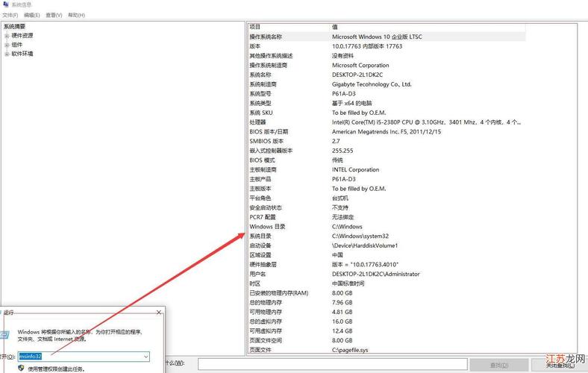
Task: Click the greyed 查找(D) button
Action: tap(499, 365)
